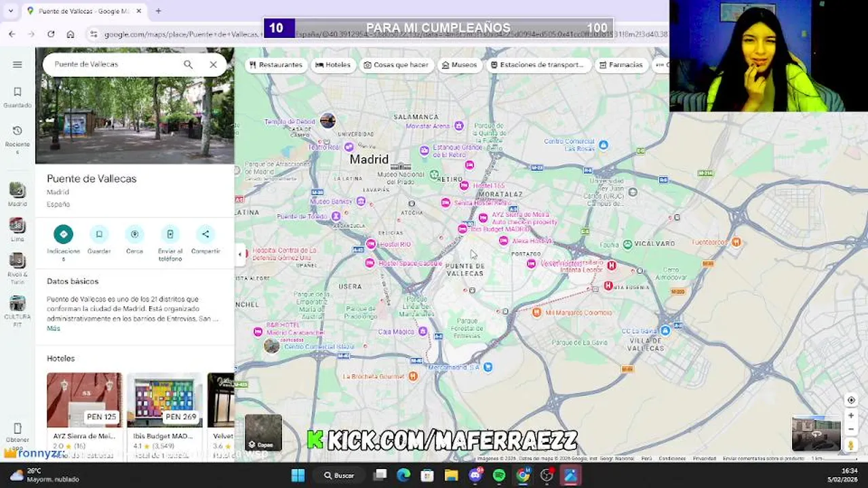Click the CC La Gavia shopping marker
868x488 pixels.
[665, 330]
